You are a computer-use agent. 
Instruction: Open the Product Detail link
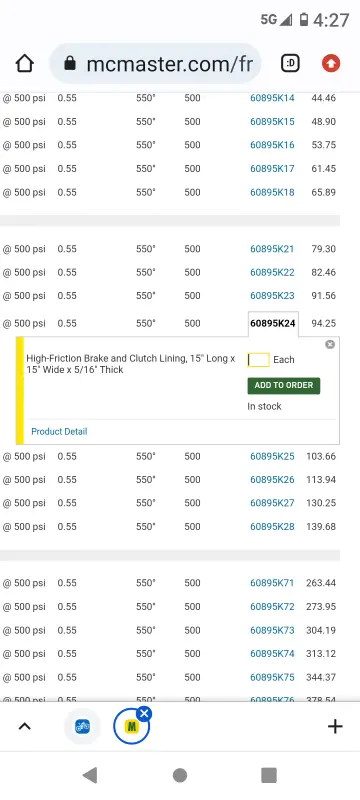click(59, 432)
